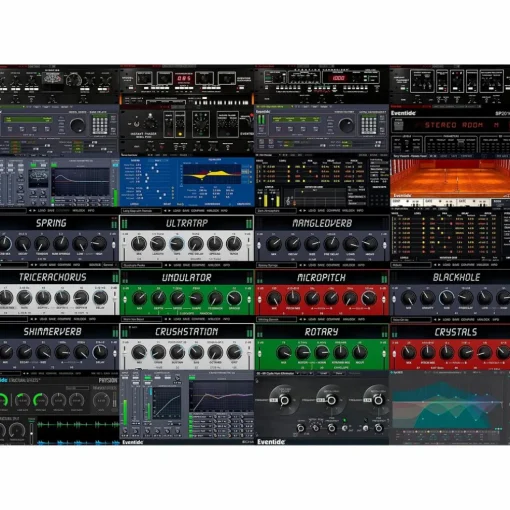Click the next-preset arrow beneath the MangledVerb knobs
This screenshot has width=510, height=510.
[305, 265]
